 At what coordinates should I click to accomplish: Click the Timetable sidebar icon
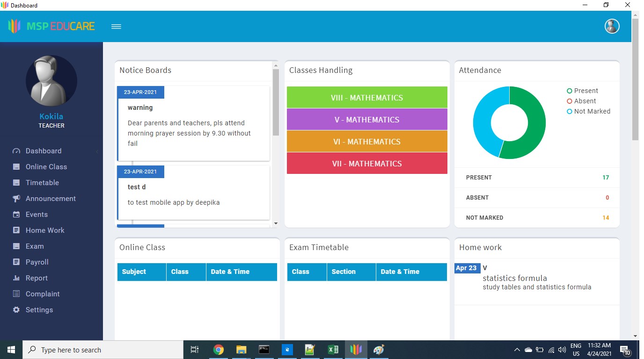pyautogui.click(x=16, y=183)
